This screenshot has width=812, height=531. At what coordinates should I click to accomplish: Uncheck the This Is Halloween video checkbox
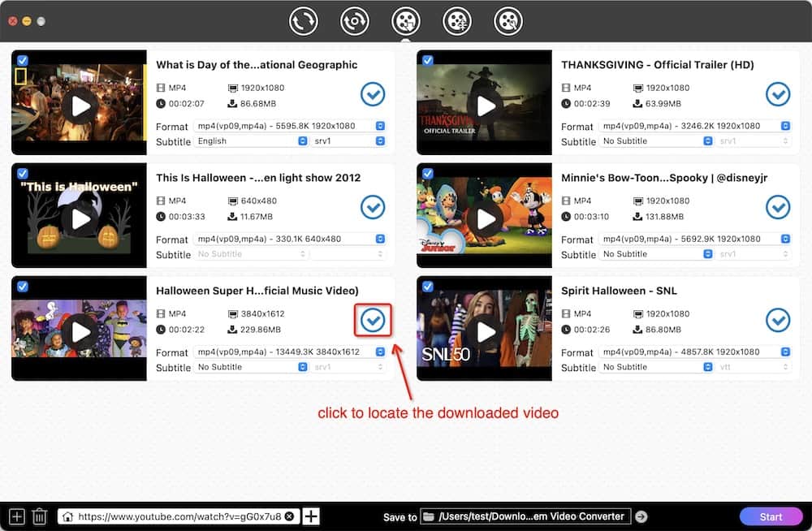pos(22,174)
